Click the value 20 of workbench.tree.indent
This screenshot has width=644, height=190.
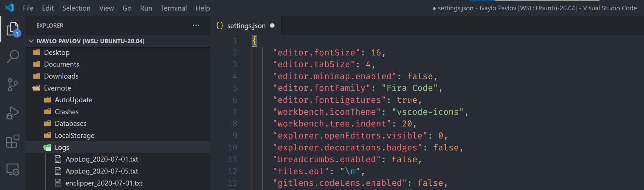pyautogui.click(x=407, y=124)
